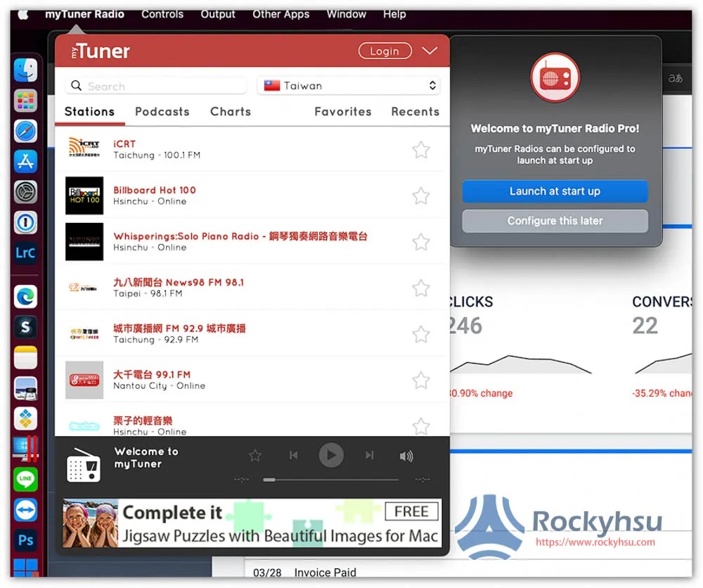Click the Whisperings piano station thumbnail
This screenshot has height=588, width=703.
point(84,242)
